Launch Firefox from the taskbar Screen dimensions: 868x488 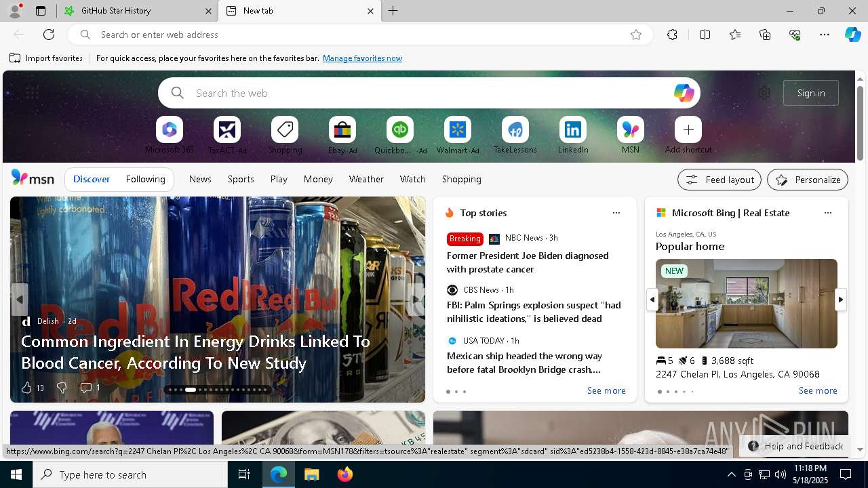pyautogui.click(x=344, y=474)
